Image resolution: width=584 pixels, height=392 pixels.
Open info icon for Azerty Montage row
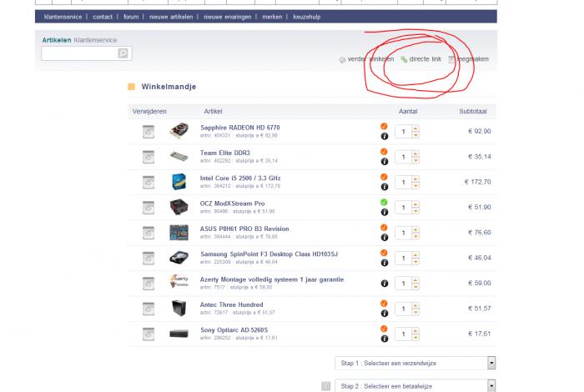click(x=385, y=284)
